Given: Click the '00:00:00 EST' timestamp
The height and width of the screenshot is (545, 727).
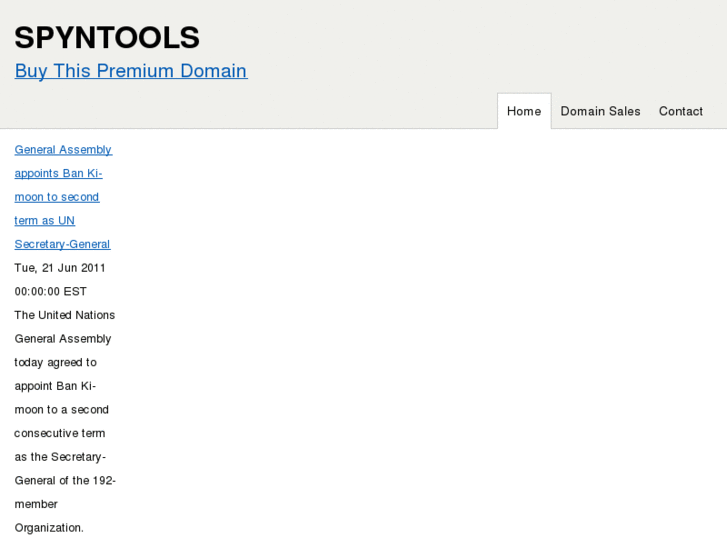Looking at the screenshot, I should (50, 292).
